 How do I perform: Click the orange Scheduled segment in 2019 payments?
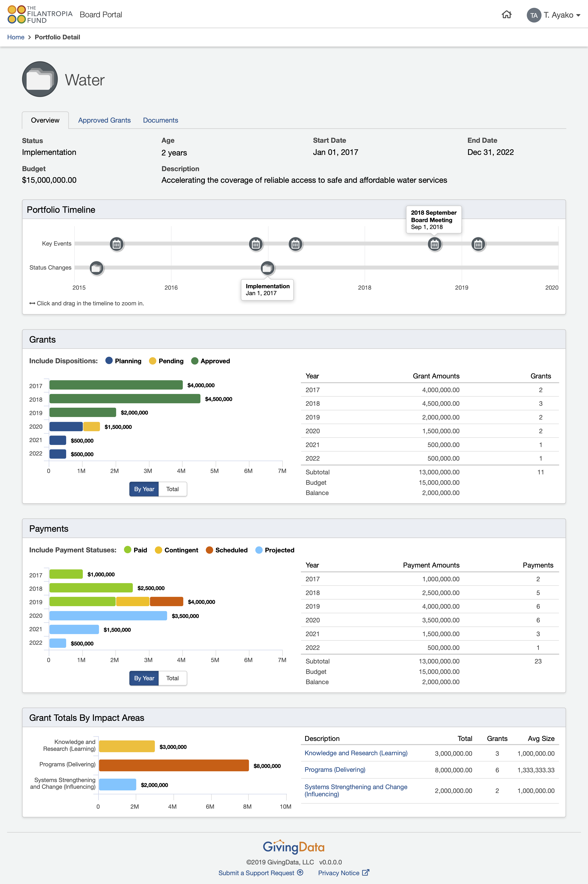[167, 601]
